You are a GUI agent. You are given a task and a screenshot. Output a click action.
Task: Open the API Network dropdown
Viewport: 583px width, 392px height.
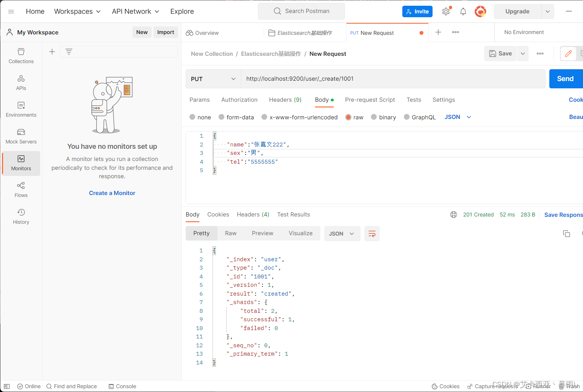point(136,11)
